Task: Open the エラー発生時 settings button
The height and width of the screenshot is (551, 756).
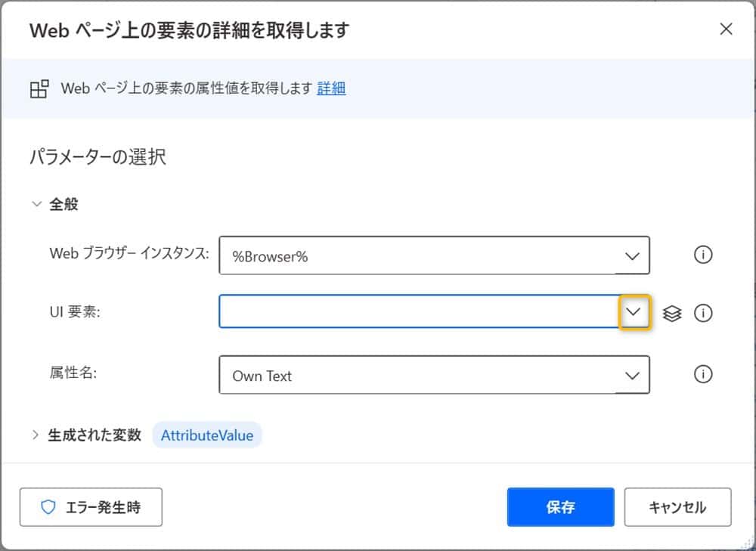Action: pyautogui.click(x=91, y=507)
